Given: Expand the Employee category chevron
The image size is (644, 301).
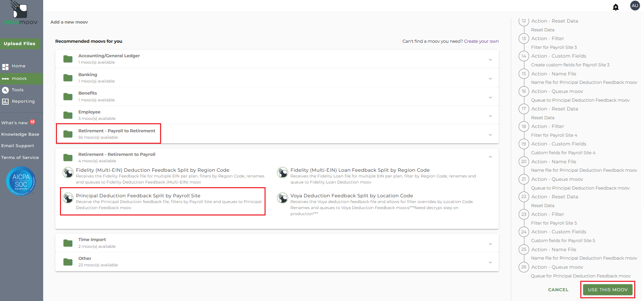Looking at the screenshot, I should click(x=490, y=116).
